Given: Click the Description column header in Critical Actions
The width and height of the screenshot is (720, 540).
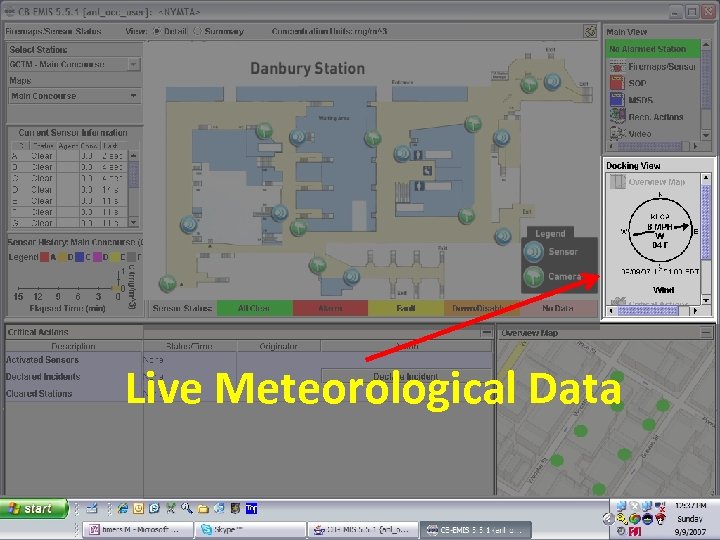Looking at the screenshot, I should pos(74,346).
